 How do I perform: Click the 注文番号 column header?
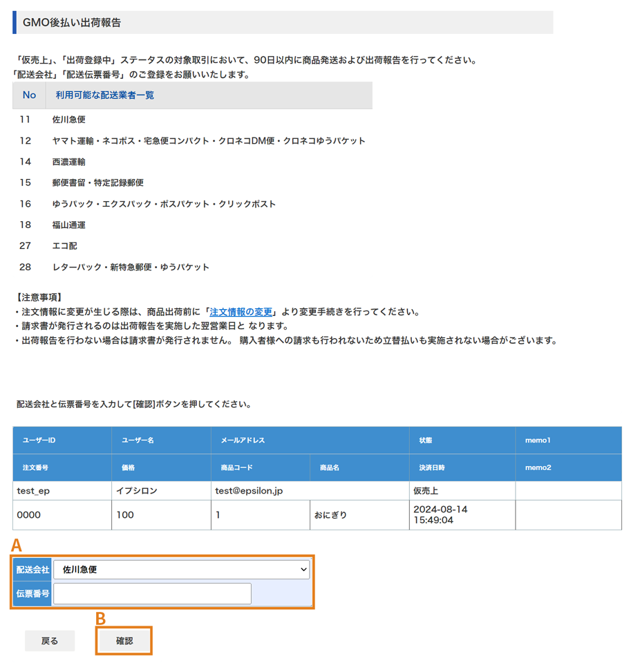pos(62,467)
